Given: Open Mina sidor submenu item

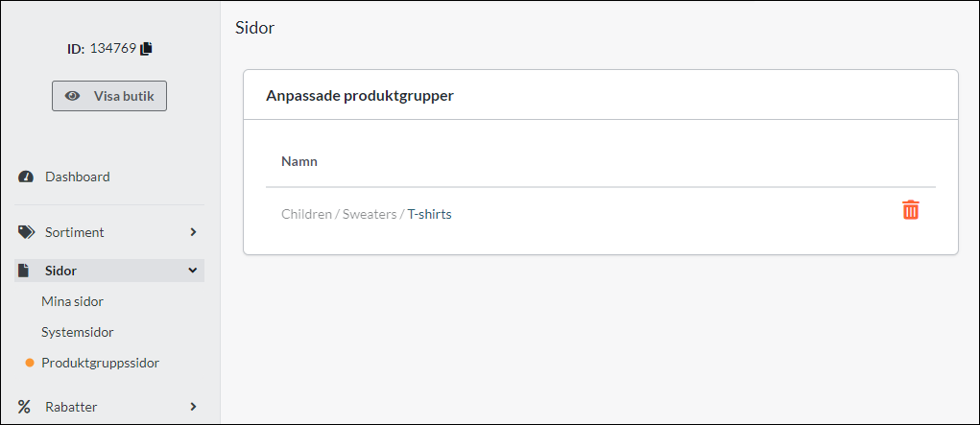Looking at the screenshot, I should pos(72,301).
